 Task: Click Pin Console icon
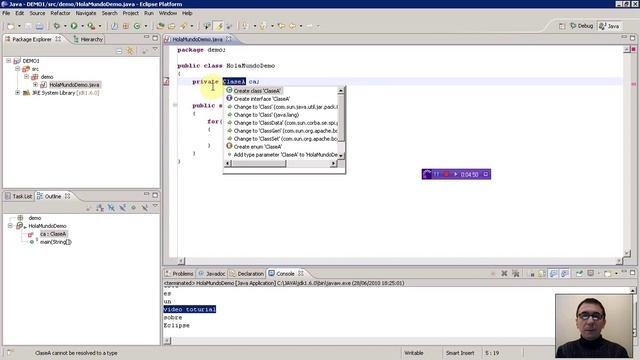pos(579,273)
